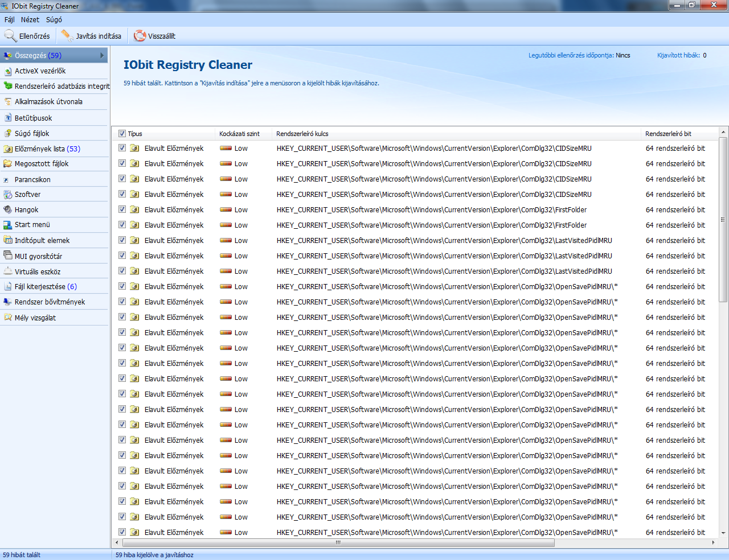Click the Visszaállít restore button
The height and width of the screenshot is (560, 729).
pyautogui.click(x=154, y=36)
